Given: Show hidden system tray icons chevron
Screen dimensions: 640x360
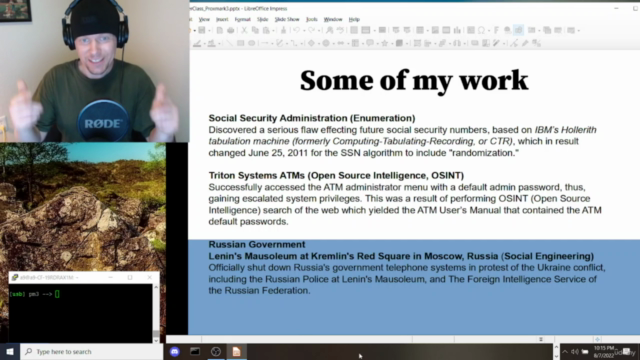Looking at the screenshot, I should tap(565, 351).
